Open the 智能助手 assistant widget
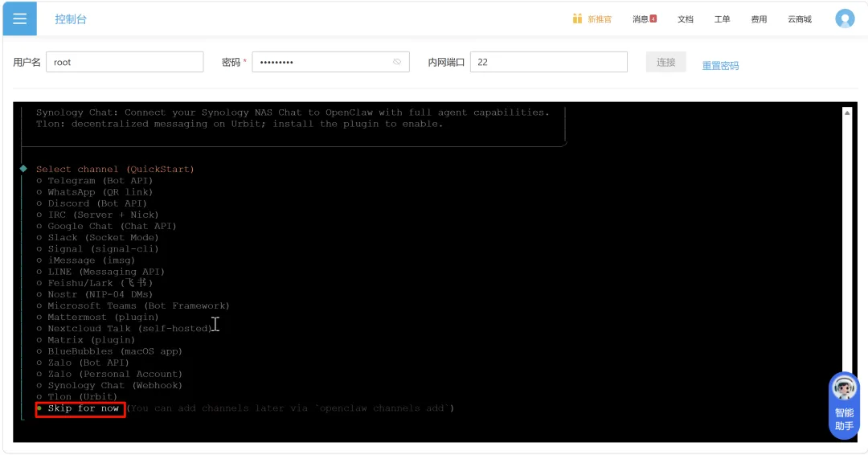Screen dimensions: 868x455 pos(844,406)
